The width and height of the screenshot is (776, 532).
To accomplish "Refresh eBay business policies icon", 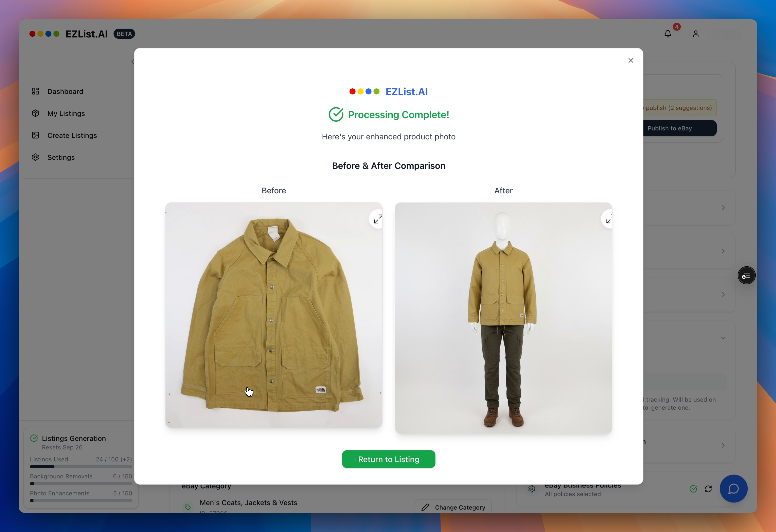I will click(x=708, y=489).
